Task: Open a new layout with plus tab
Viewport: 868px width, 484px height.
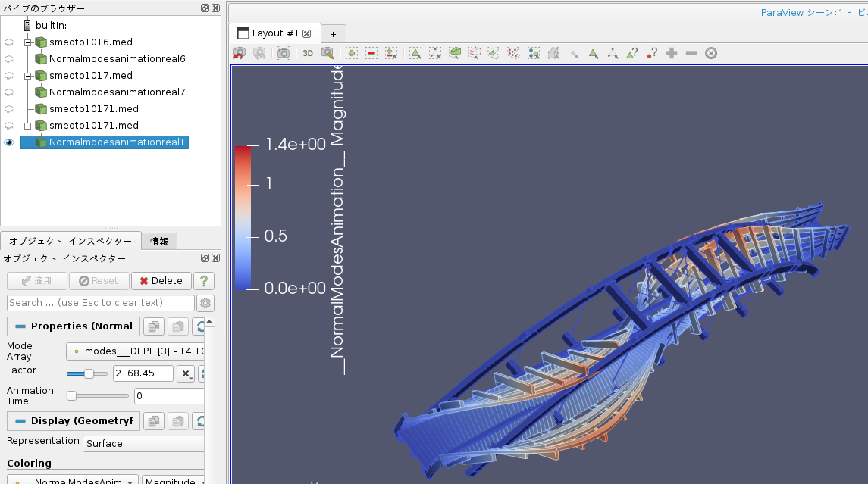Action: (332, 34)
